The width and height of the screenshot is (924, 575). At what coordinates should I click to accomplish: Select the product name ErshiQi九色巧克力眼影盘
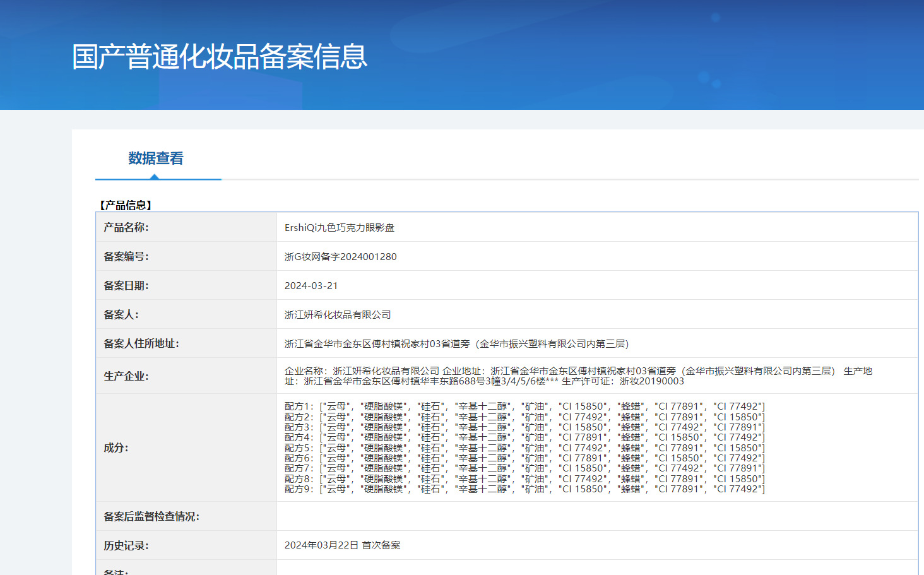[339, 228]
